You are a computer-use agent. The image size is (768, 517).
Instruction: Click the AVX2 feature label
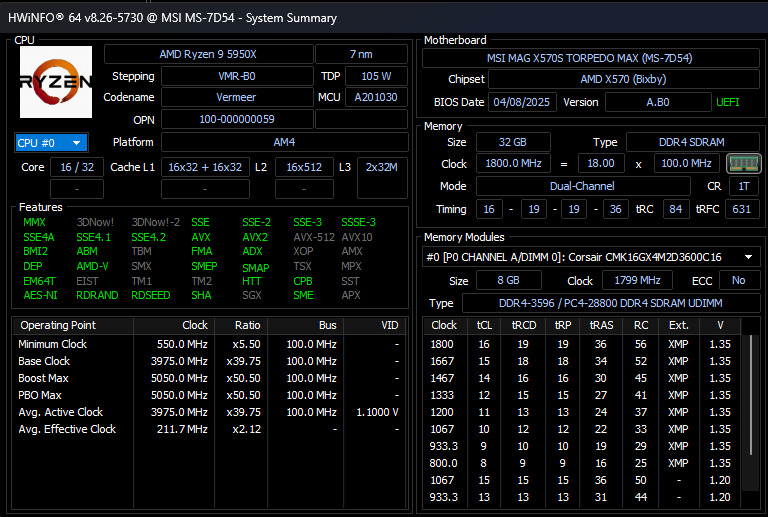tap(255, 237)
